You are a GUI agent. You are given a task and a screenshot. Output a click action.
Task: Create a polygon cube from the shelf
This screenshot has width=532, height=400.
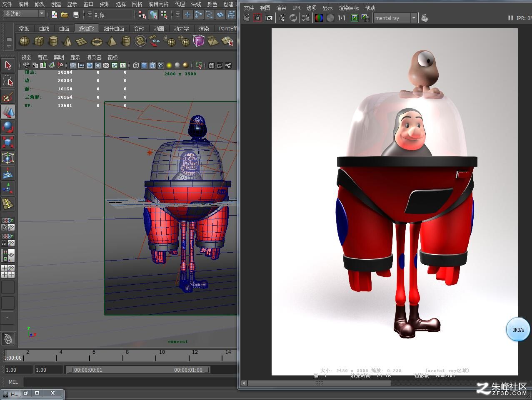(x=39, y=41)
